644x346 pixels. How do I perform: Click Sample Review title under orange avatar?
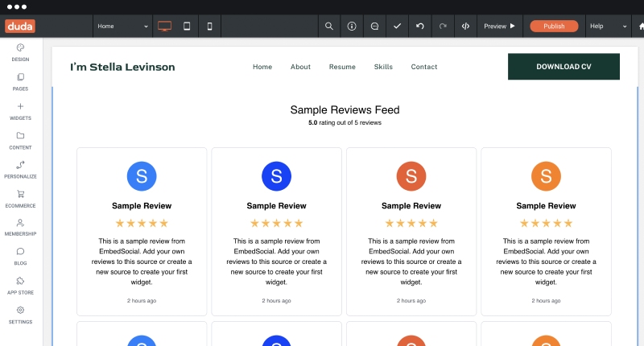546,206
